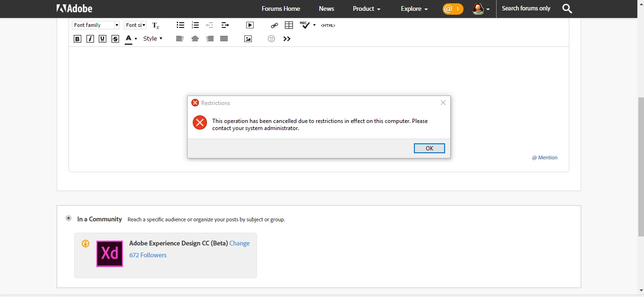Decrease indent (outdent) icon

click(210, 25)
